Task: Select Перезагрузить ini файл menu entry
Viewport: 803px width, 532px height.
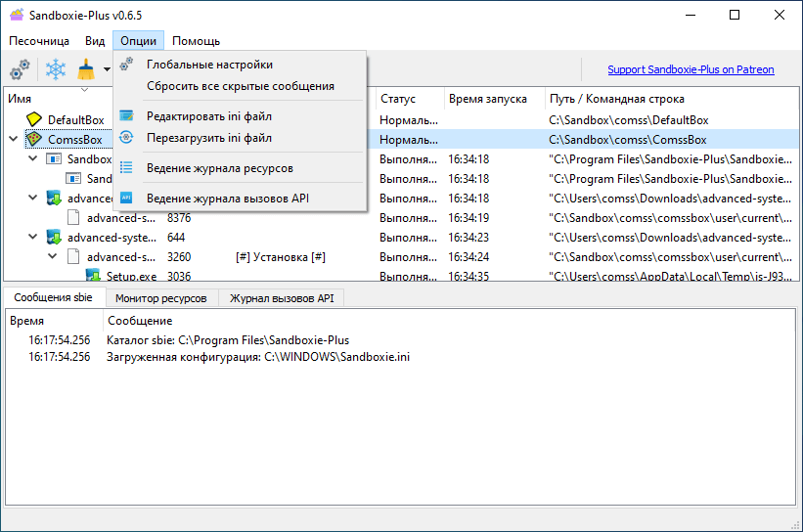Action: 209,138
